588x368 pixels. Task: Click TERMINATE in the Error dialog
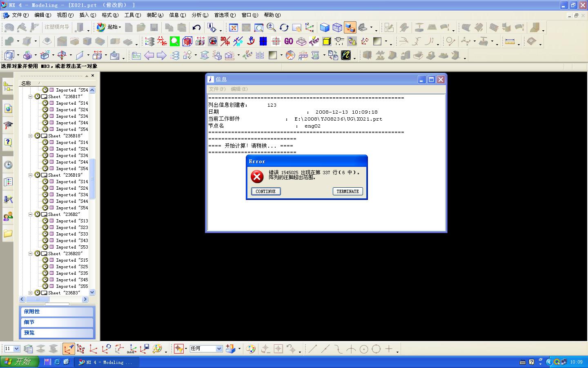click(x=347, y=191)
